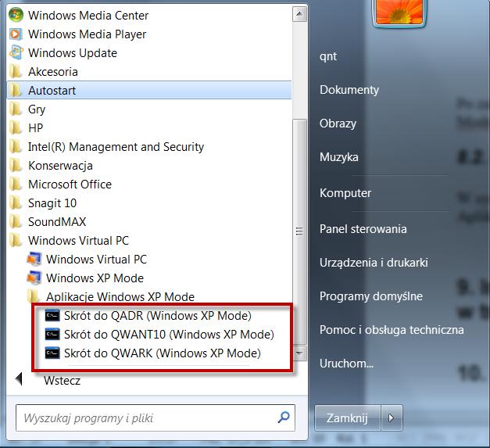Click the Windows Media Player icon

pyautogui.click(x=16, y=34)
